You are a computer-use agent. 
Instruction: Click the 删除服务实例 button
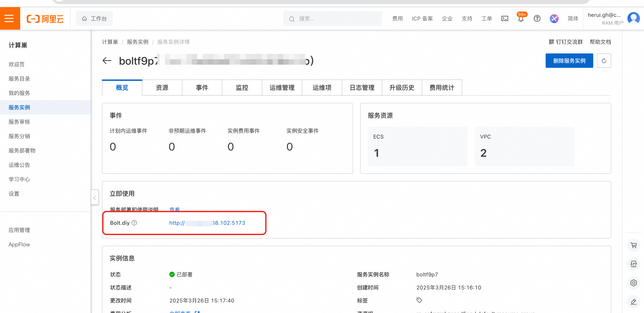[569, 61]
